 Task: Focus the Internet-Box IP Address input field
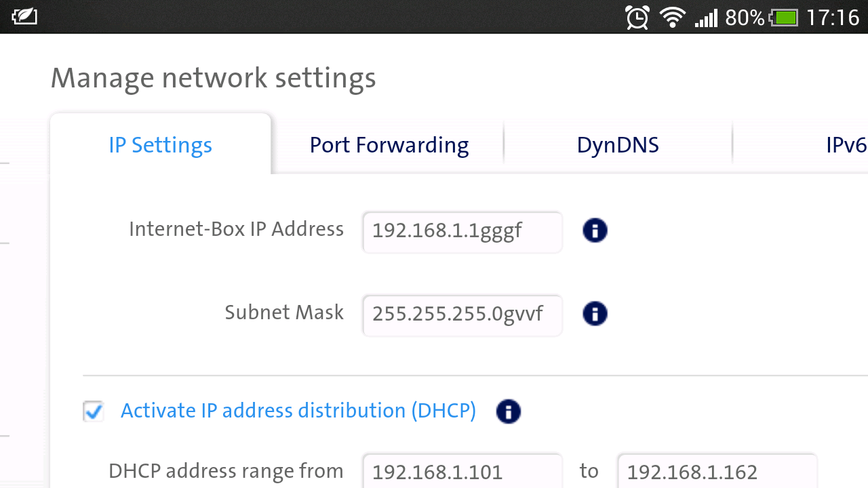point(462,231)
